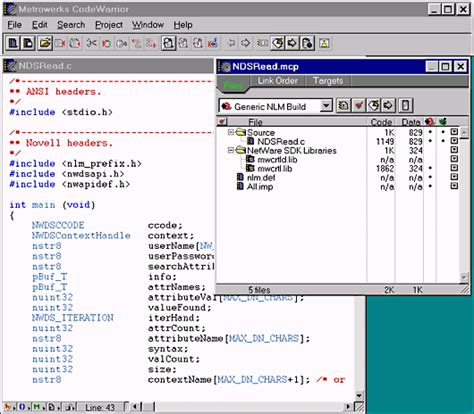Click the forward arrow icon in main toolbar
Image resolution: width=474 pixels, height=414 pixels.
point(246,43)
